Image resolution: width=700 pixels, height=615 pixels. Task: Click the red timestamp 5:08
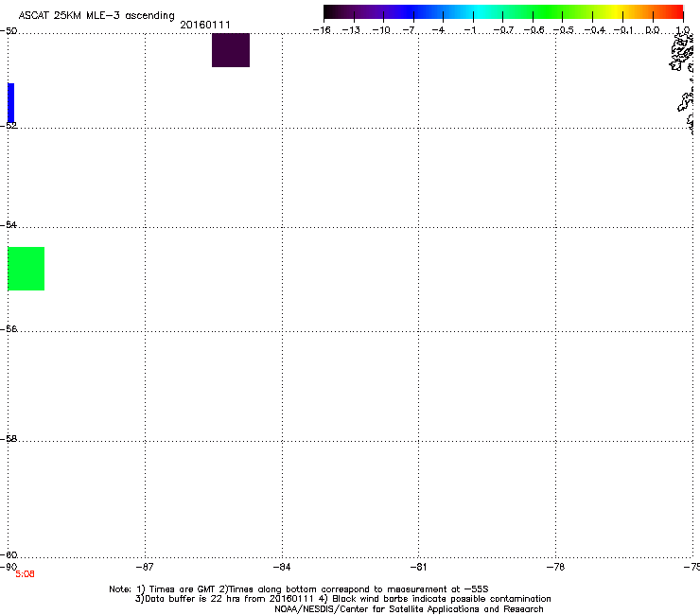pos(25,574)
